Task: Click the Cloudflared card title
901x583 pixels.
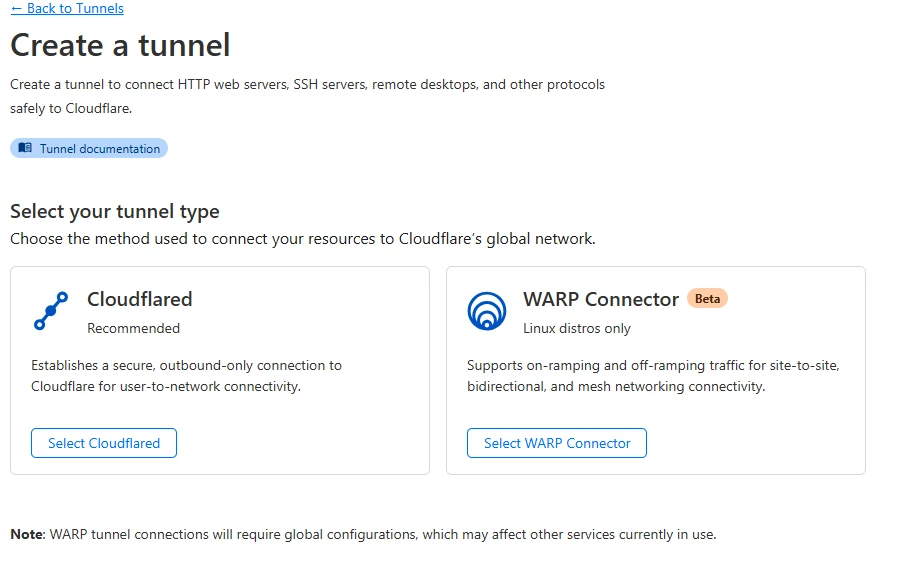Action: [140, 299]
